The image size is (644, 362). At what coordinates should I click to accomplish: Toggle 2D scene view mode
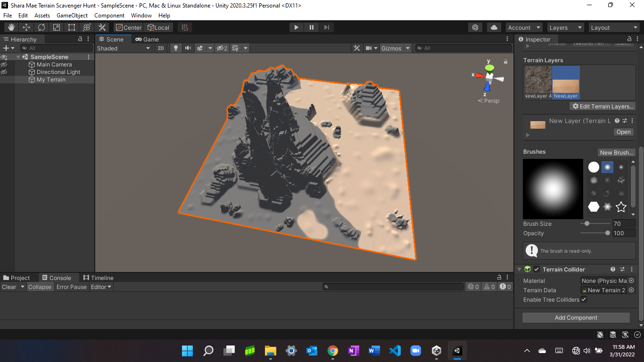(x=161, y=48)
